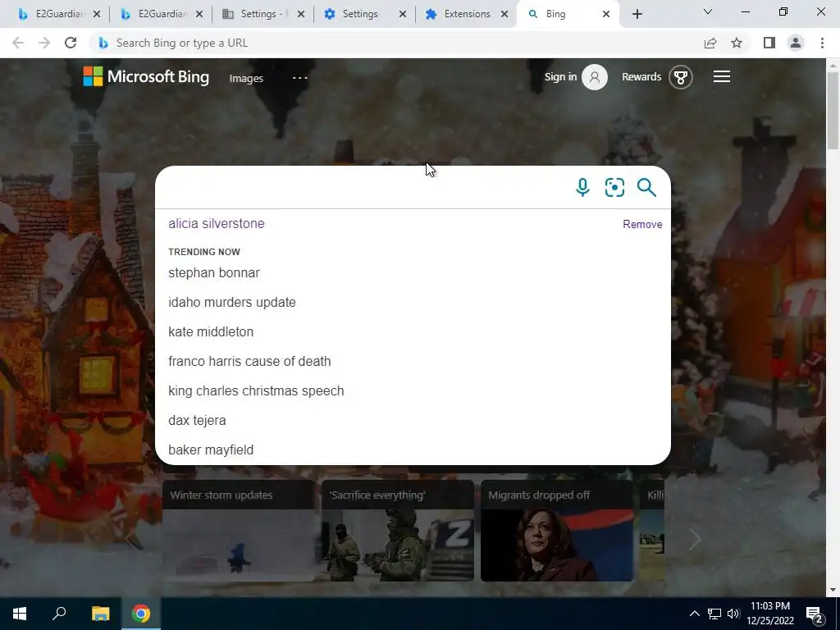Click the Chrome taskbar icon
This screenshot has width=840, height=630.
pos(141,614)
